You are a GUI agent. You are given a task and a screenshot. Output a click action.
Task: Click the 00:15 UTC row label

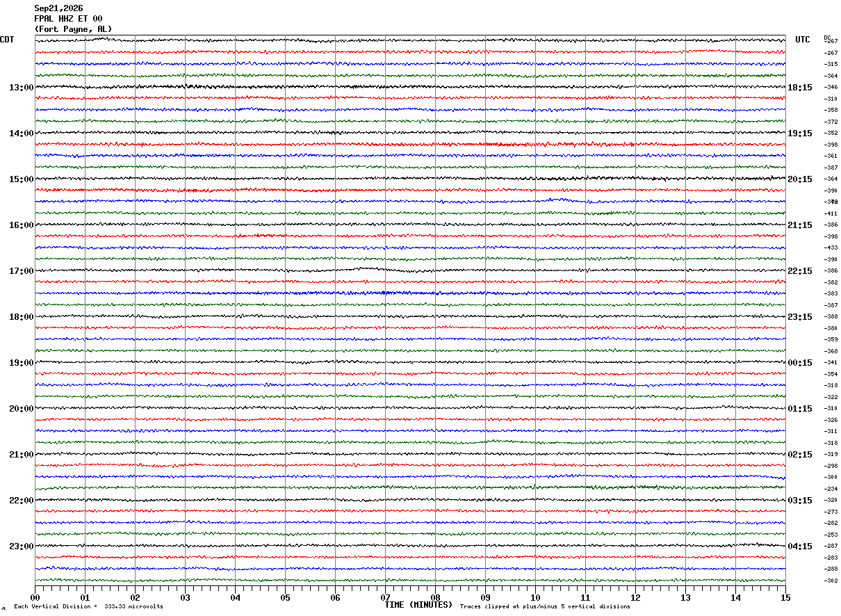click(799, 363)
